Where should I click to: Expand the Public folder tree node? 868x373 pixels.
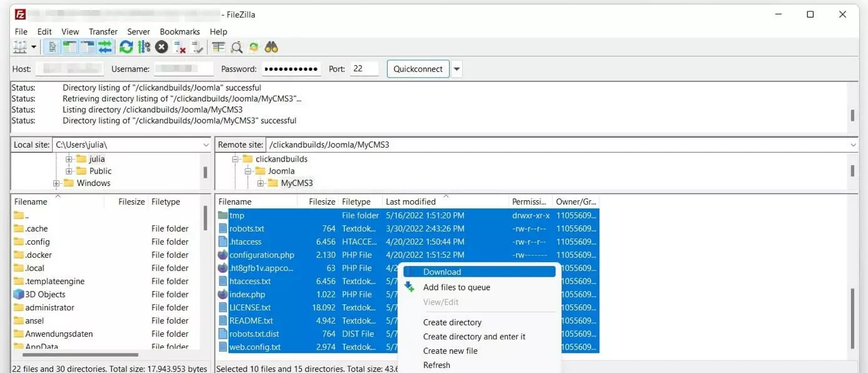69,171
